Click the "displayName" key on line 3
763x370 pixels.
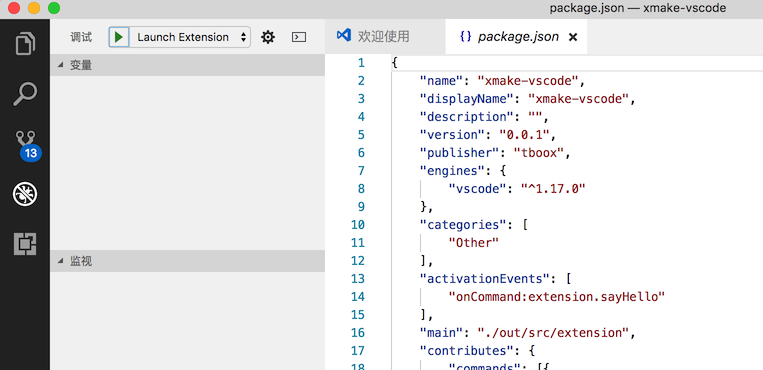coord(470,99)
